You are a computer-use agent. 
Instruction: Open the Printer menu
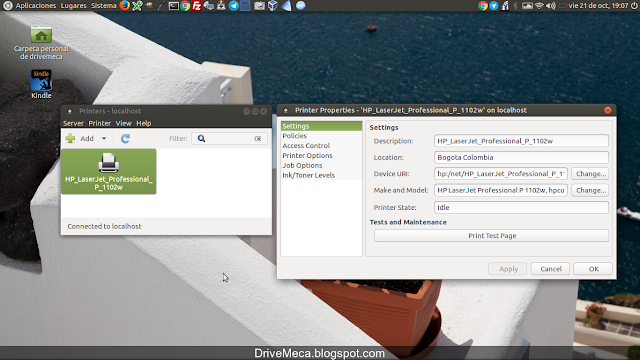click(100, 123)
